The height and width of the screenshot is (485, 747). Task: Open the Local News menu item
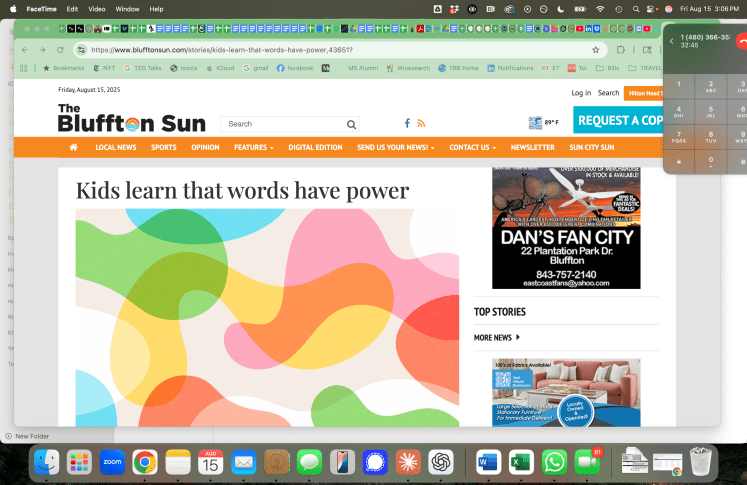116,147
